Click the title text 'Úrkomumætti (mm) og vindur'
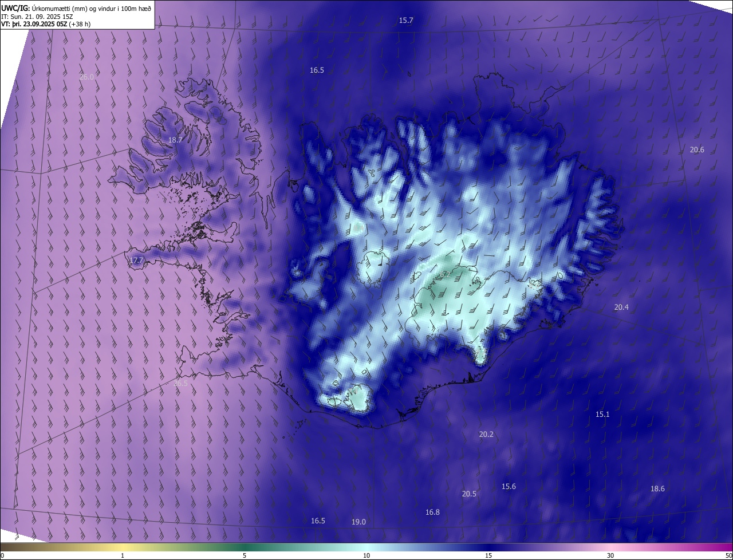 click(x=73, y=7)
